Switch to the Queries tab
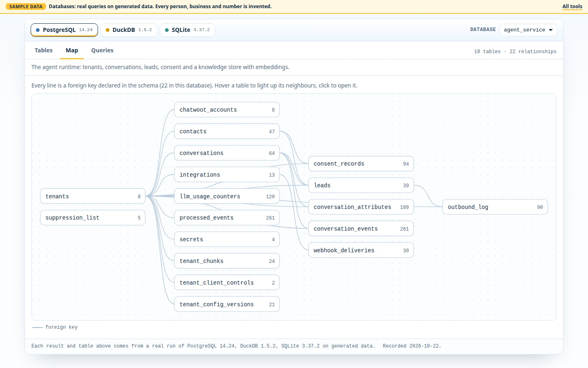The width and height of the screenshot is (588, 368). (x=102, y=50)
